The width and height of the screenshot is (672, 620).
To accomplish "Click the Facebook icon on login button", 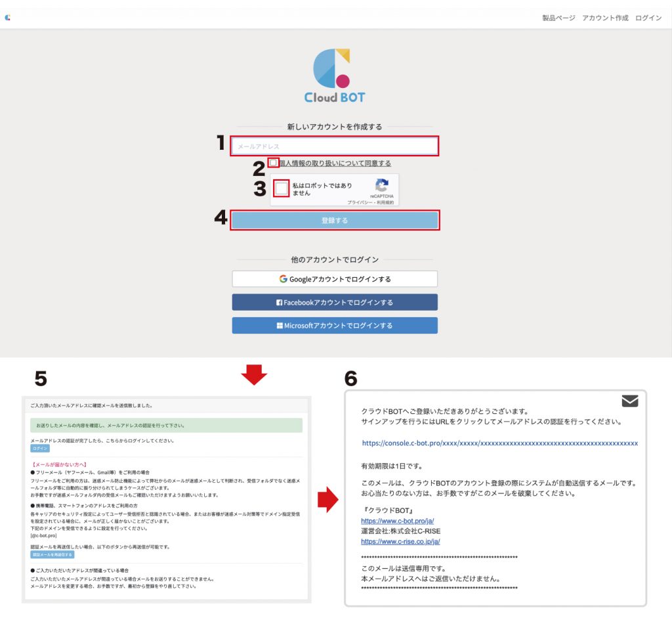I will coord(279,303).
